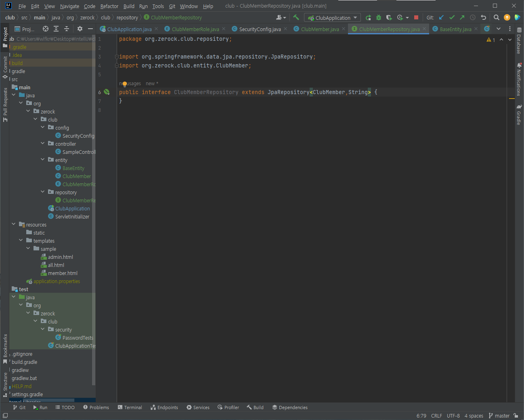Click the warning count indicator in editor

pos(491,40)
